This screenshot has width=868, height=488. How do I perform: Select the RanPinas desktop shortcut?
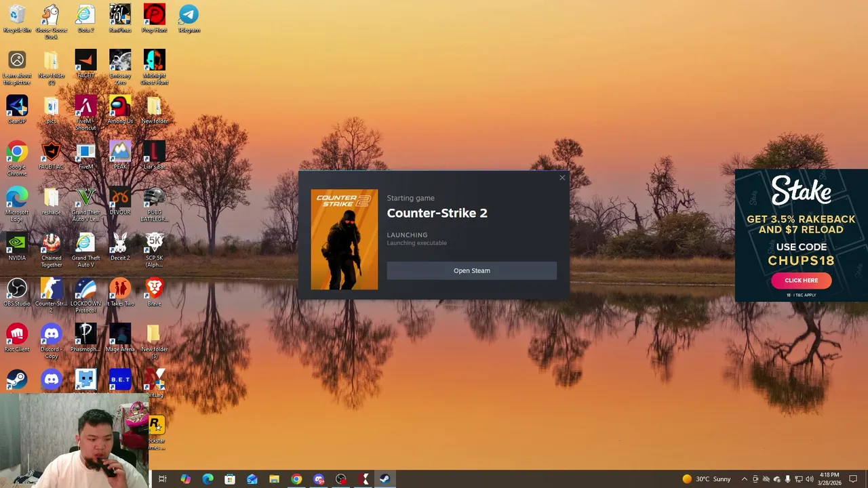click(120, 19)
